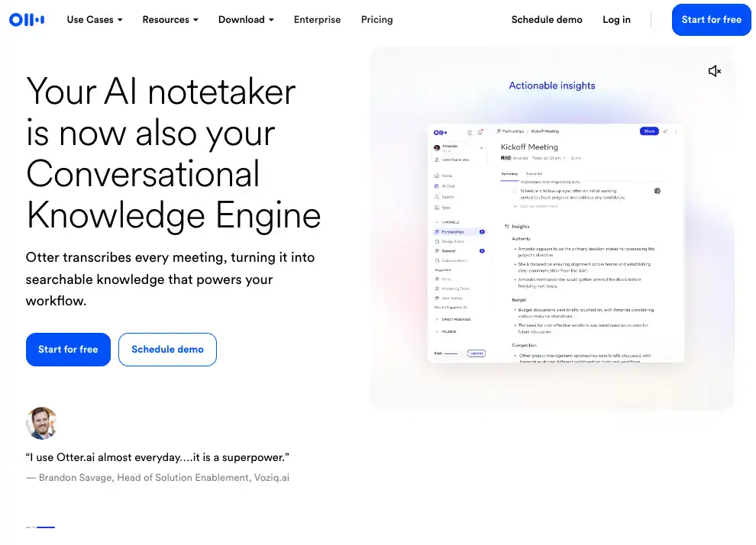Screen dimensions: 756x545
Task: Switch to the Summary tab in the preview
Action: coord(509,174)
